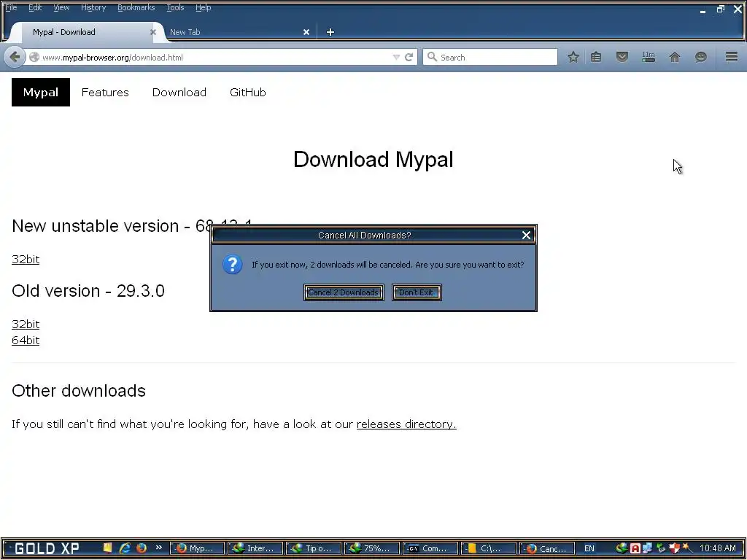Click the address bar URL field
The height and width of the screenshot is (560, 747).
coord(214,57)
